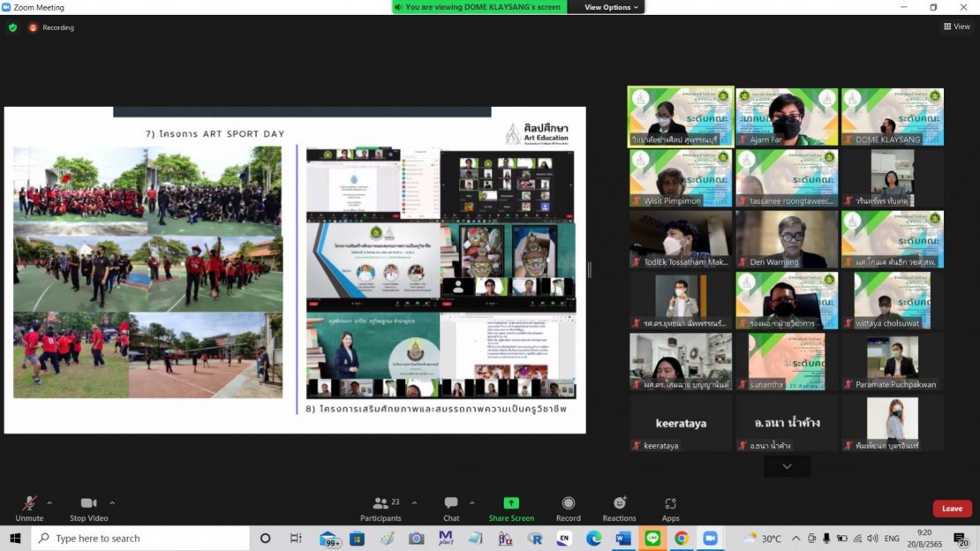The height and width of the screenshot is (551, 980).
Task: Open video options arrow beside Stop Video
Action: 112,502
